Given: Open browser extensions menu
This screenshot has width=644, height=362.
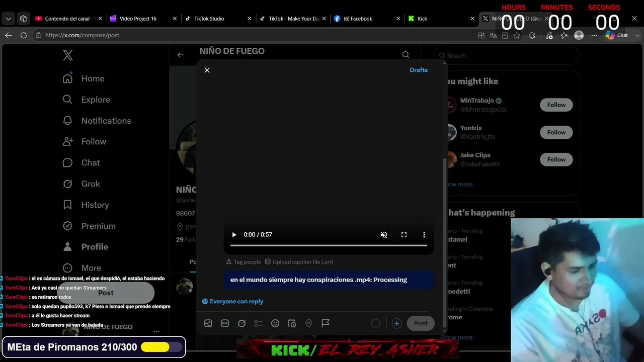Looking at the screenshot, I should tap(532, 35).
